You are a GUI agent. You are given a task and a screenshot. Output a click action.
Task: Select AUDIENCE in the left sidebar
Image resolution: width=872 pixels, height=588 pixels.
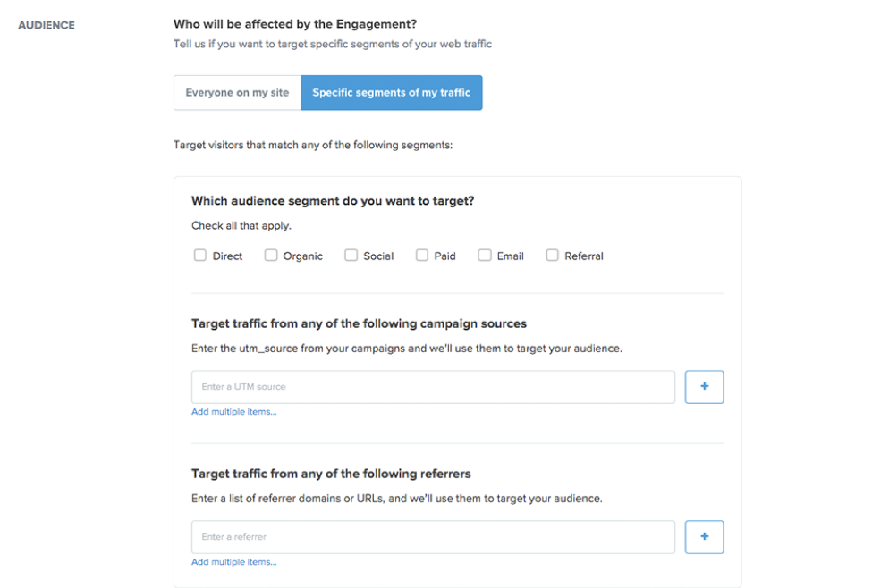coord(46,25)
